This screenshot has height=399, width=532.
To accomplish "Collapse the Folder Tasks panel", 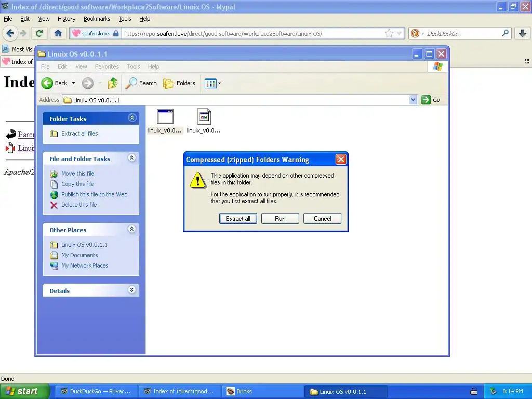I will click(132, 118).
